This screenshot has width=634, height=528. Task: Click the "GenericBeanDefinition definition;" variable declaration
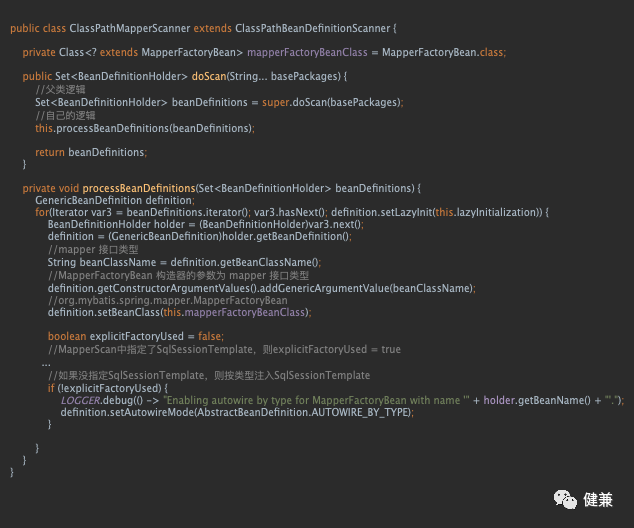[x=100, y=200]
